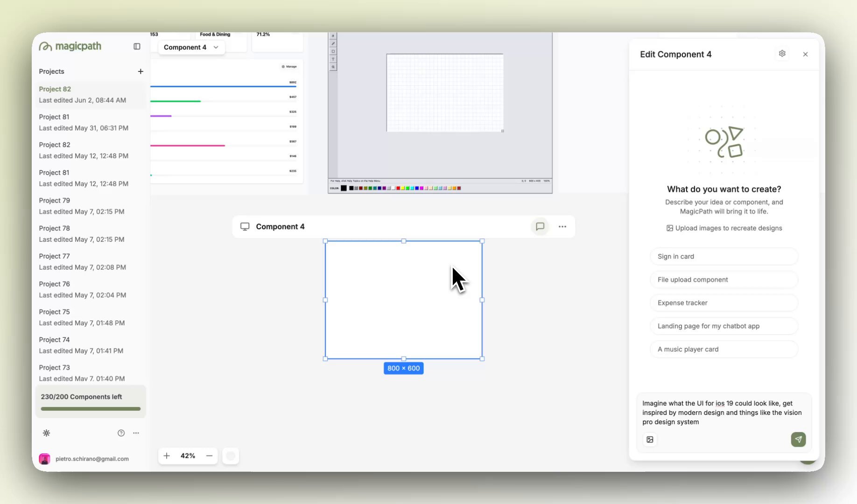Send the prompt with the green arrow
This screenshot has height=504, width=857.
(798, 439)
